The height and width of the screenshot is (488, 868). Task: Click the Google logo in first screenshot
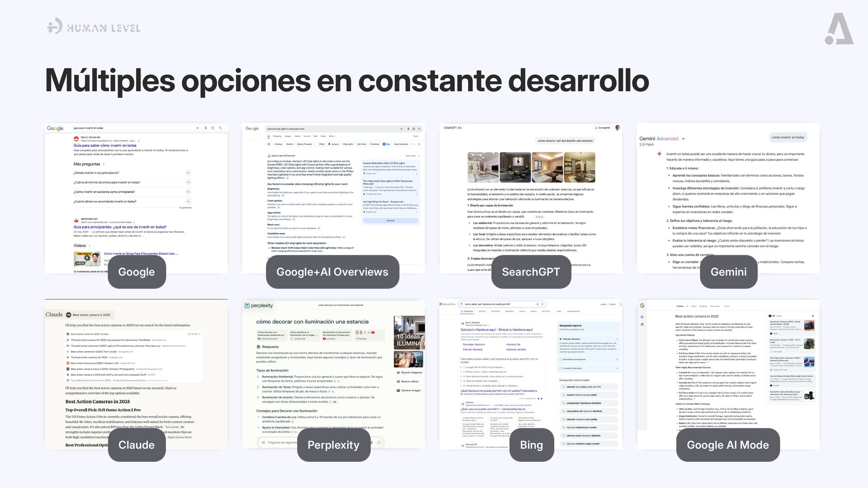[x=55, y=128]
